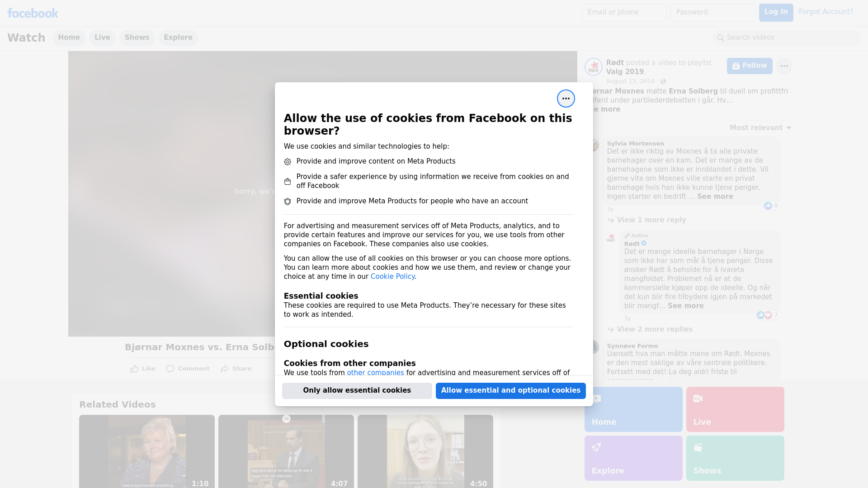Open the Live tab in Watch navigation
Viewport: 868px width, 488px height.
pyautogui.click(x=102, y=38)
